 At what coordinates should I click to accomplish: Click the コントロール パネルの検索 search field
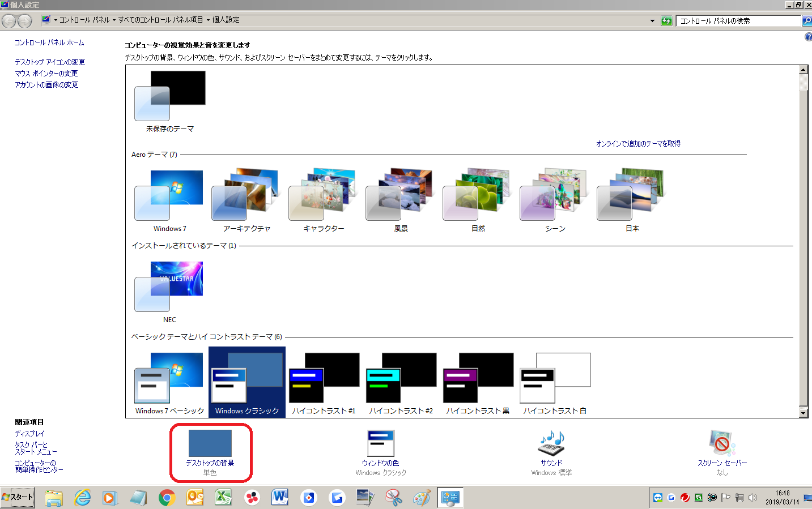pyautogui.click(x=738, y=21)
